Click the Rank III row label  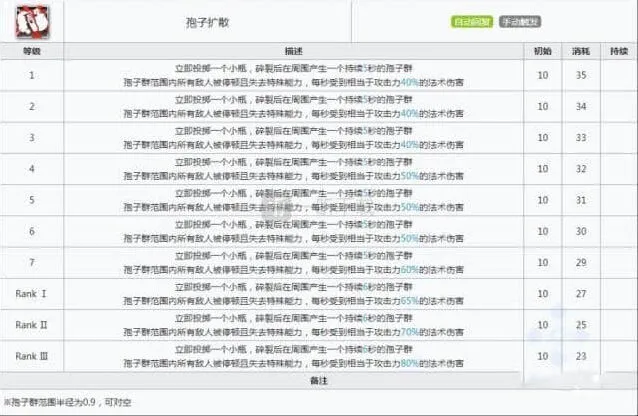click(31, 356)
